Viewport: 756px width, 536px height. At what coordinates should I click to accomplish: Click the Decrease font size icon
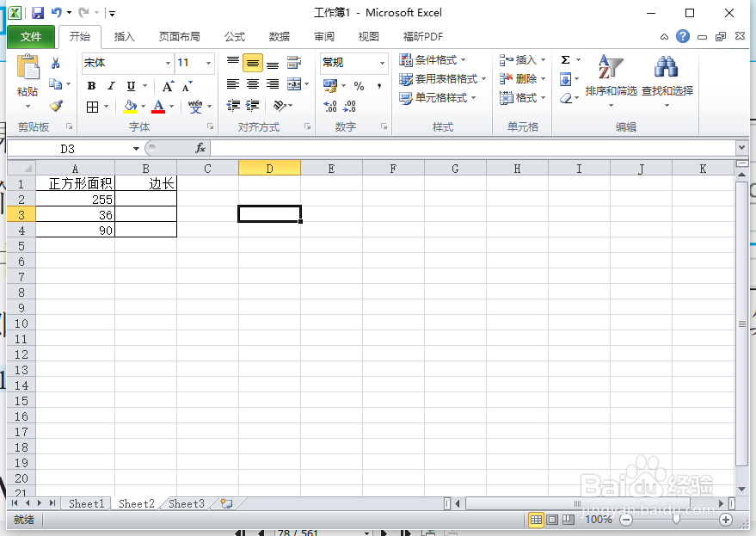[x=187, y=86]
